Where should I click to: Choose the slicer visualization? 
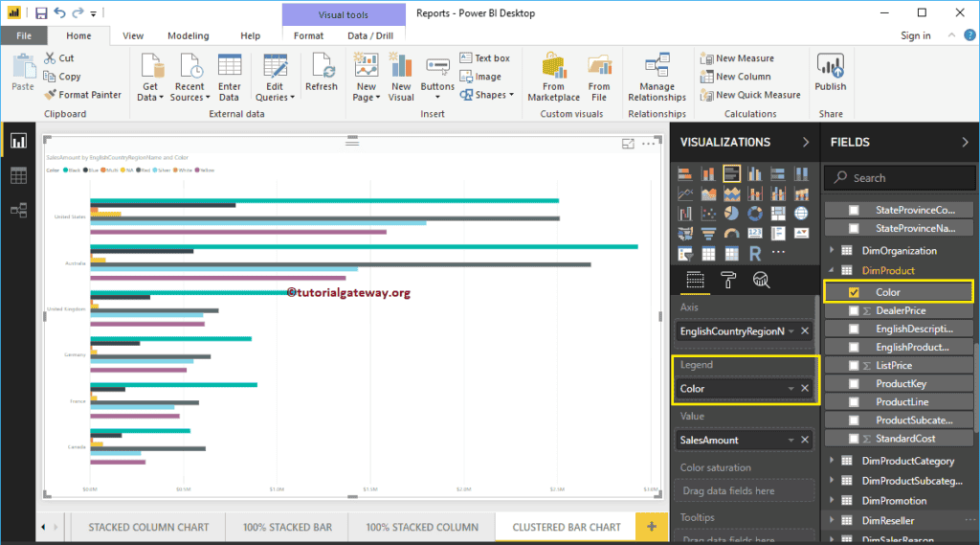point(685,254)
